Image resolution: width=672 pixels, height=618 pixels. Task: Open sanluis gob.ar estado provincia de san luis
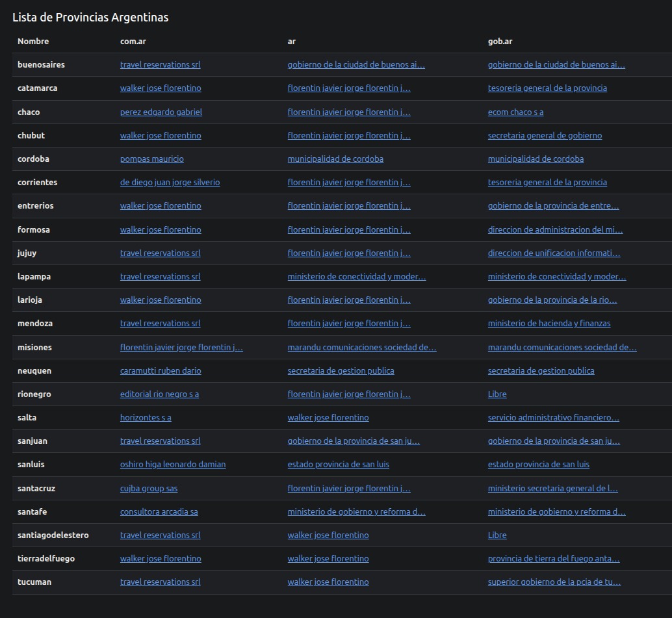[x=538, y=465]
